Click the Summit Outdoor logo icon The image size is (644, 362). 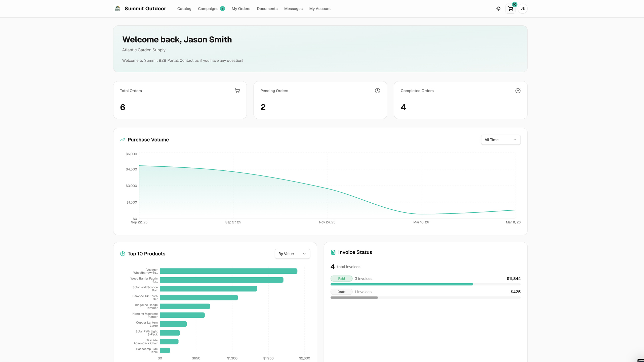pos(117,8)
